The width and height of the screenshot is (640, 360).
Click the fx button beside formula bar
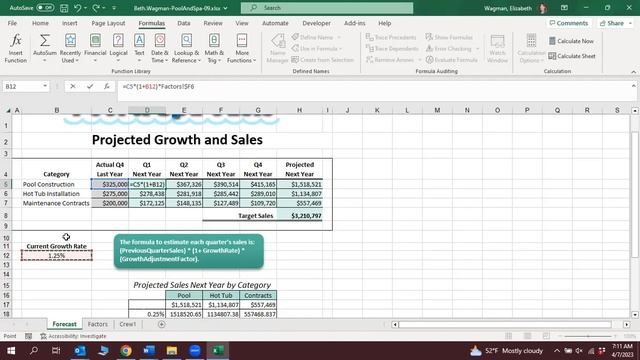click(x=107, y=86)
